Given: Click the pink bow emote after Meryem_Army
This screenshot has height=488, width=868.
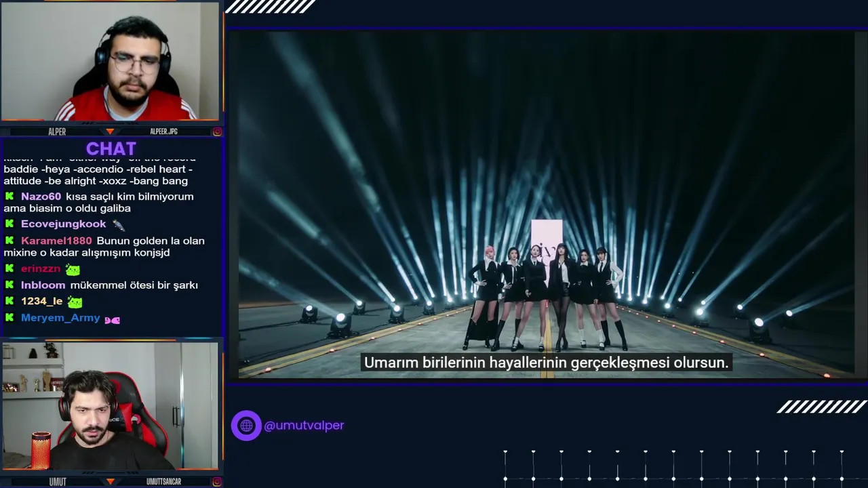Looking at the screenshot, I should pyautogui.click(x=113, y=319).
